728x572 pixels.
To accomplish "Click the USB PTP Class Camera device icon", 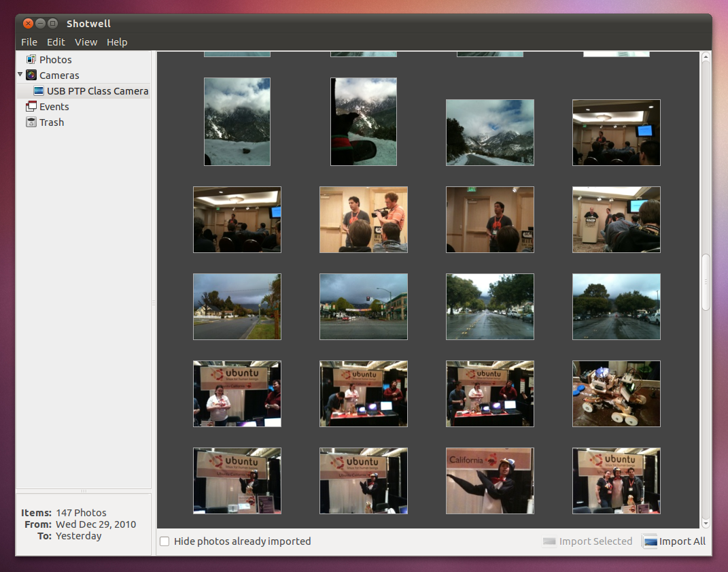I will 39,91.
